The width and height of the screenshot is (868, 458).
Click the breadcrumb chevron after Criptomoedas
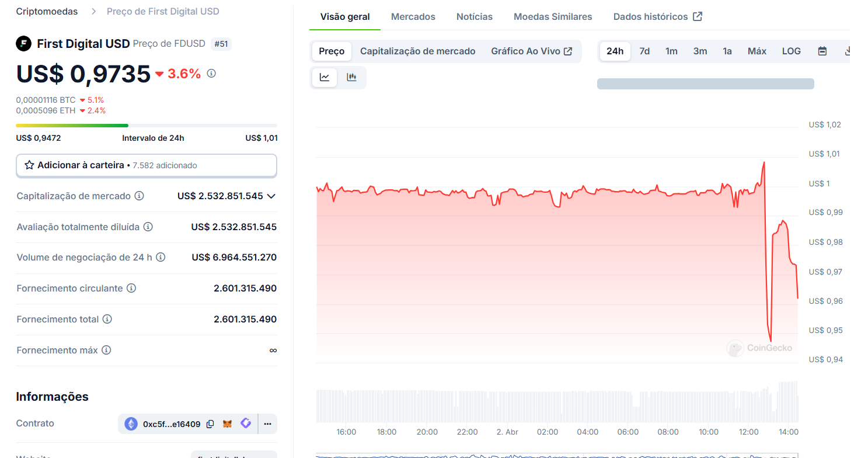tap(93, 11)
